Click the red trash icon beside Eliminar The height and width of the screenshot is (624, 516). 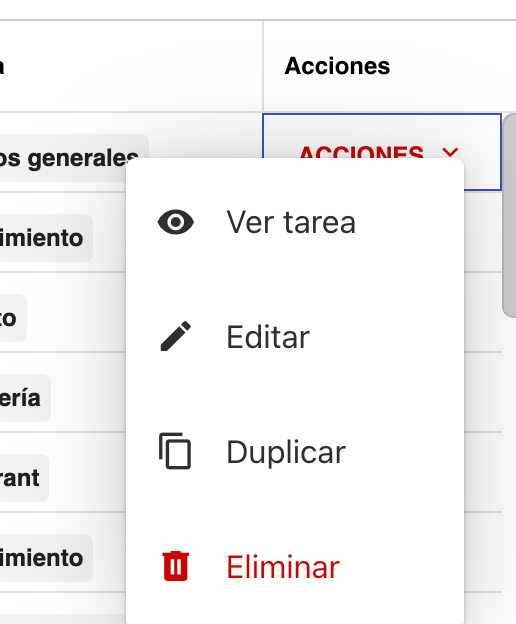tap(175, 566)
